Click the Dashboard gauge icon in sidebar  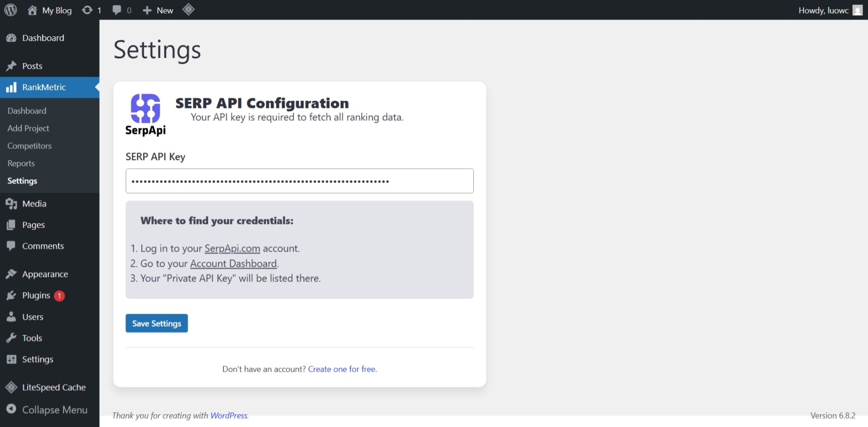click(x=11, y=38)
